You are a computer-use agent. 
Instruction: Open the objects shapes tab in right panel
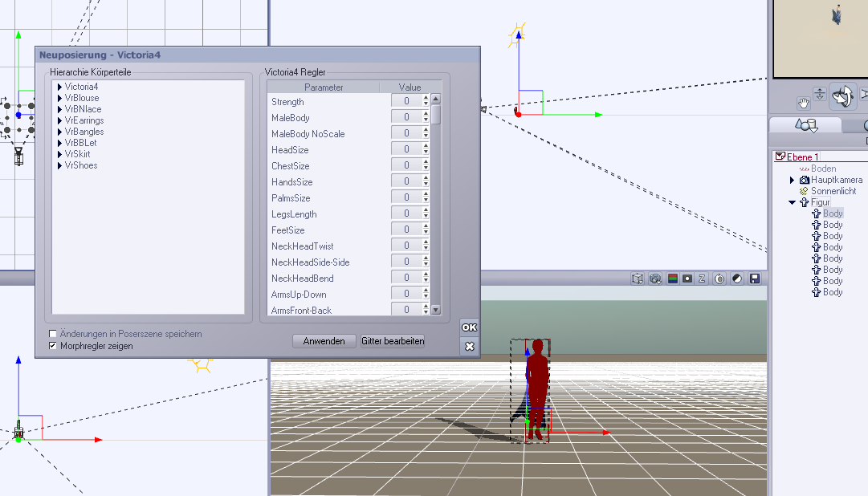[x=806, y=126]
